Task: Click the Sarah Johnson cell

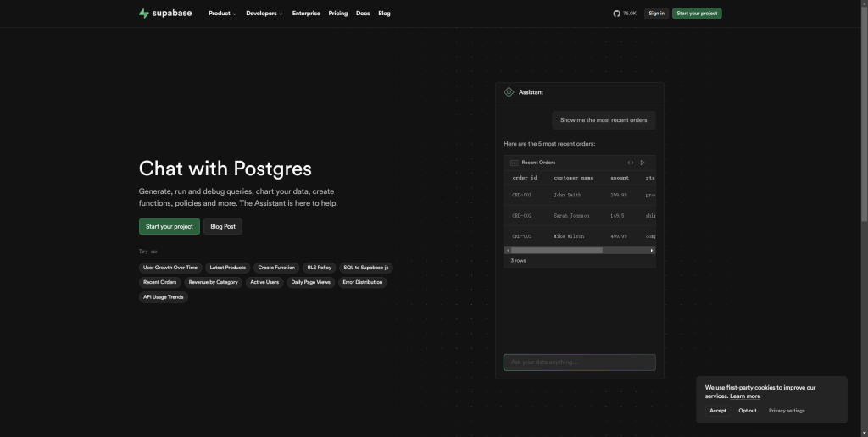Action: pos(571,216)
